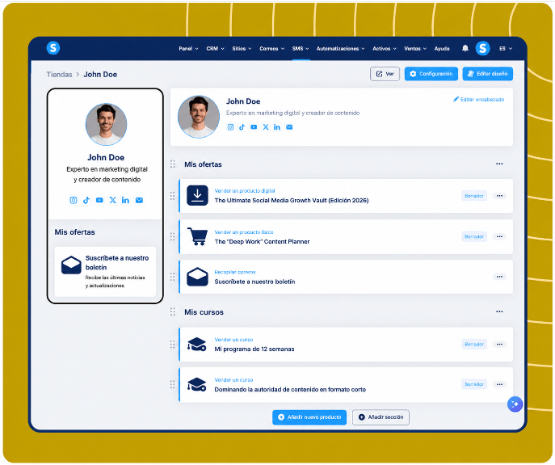The width and height of the screenshot is (555, 465).
Task: Open 'Suscríbete a nuestro boletín' row title
Action: tap(255, 282)
